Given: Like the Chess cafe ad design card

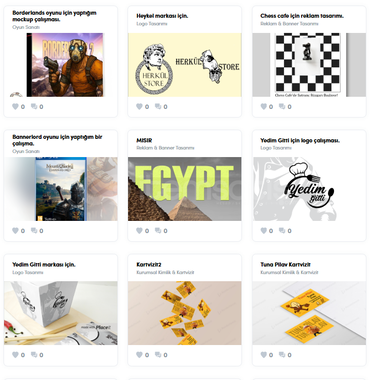Looking at the screenshot, I should pos(264,106).
